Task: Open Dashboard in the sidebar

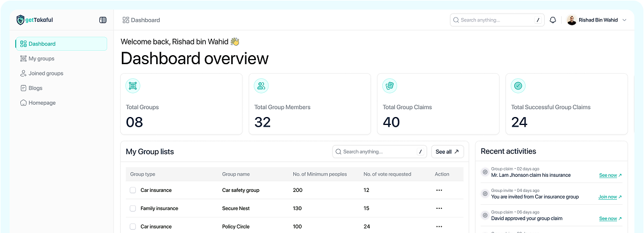Action: (61, 43)
